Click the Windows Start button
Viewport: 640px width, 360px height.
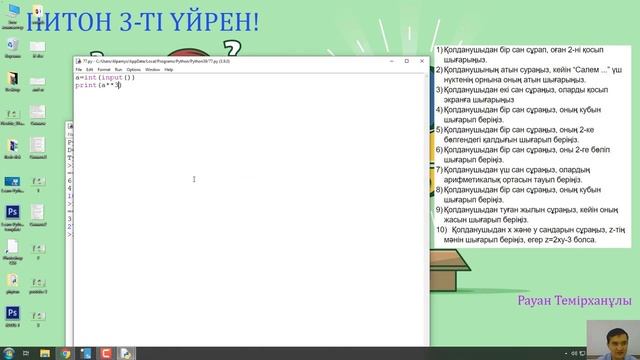pyautogui.click(x=8, y=353)
